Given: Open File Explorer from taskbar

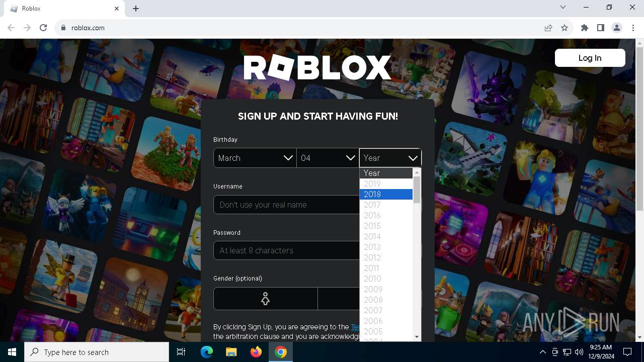Looking at the screenshot, I should tap(231, 352).
